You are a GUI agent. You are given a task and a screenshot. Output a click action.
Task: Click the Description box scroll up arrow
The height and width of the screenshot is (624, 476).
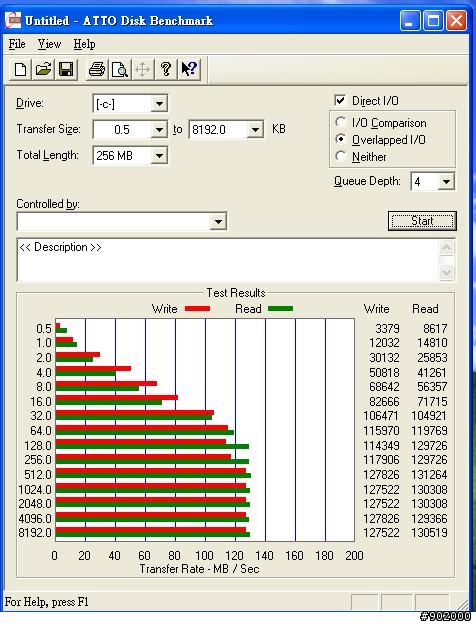446,248
